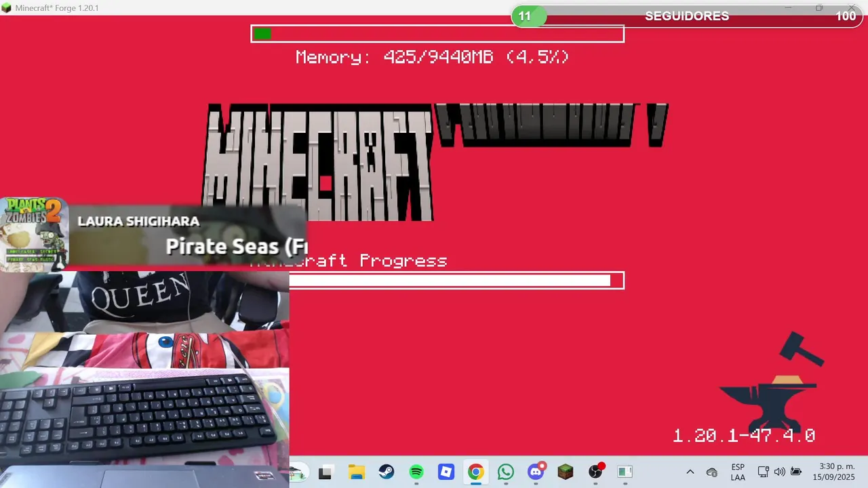Screen dimensions: 868x488
Task: Open File Explorer from the taskbar
Action: [356, 472]
